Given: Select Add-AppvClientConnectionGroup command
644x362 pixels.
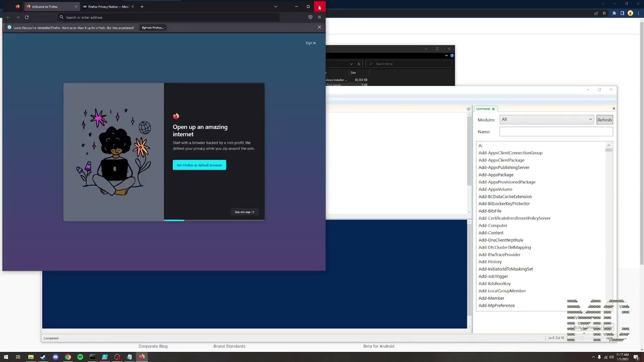Looking at the screenshot, I should (510, 153).
